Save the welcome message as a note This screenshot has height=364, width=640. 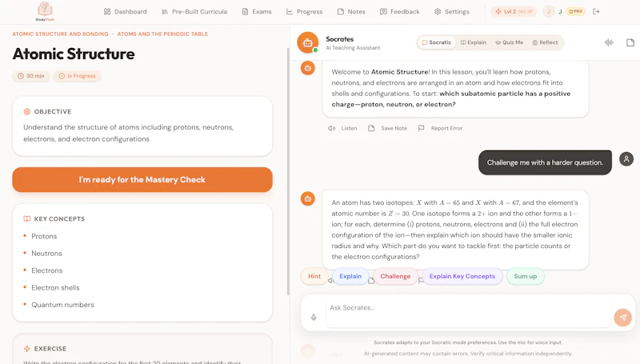(388, 128)
